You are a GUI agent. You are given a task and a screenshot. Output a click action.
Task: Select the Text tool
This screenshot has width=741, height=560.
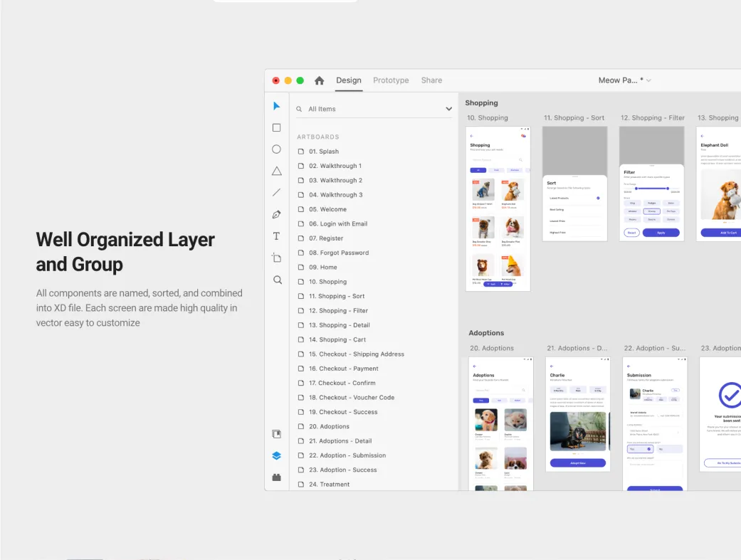click(x=277, y=236)
